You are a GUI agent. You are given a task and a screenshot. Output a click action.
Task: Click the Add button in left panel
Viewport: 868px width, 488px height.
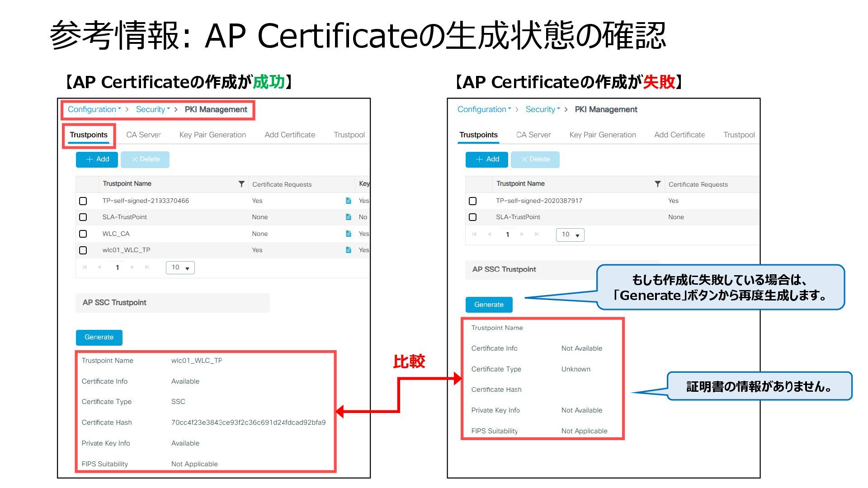coord(97,159)
